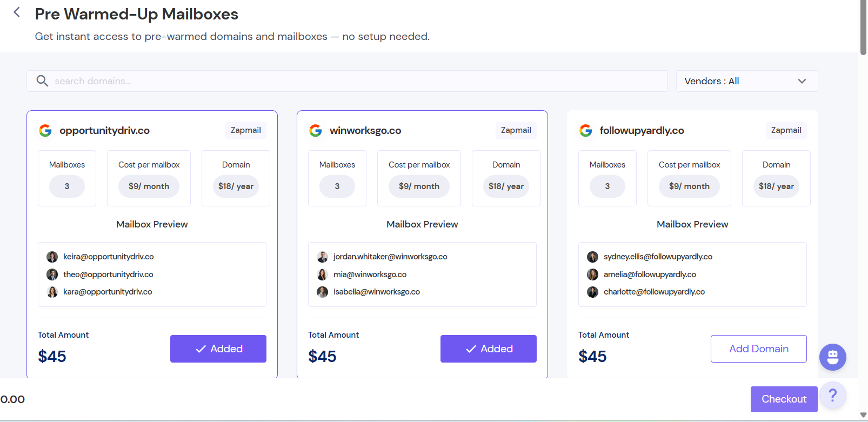868x422 pixels.
Task: Click avatar for charlotte@followupyardly.co
Action: [x=593, y=292]
